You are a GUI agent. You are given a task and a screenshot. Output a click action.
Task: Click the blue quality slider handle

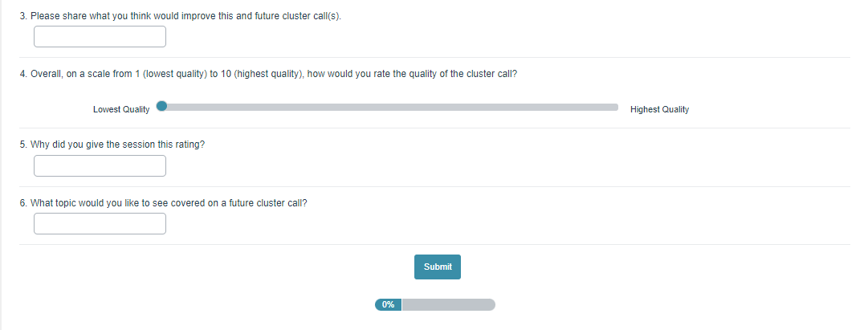(x=161, y=107)
